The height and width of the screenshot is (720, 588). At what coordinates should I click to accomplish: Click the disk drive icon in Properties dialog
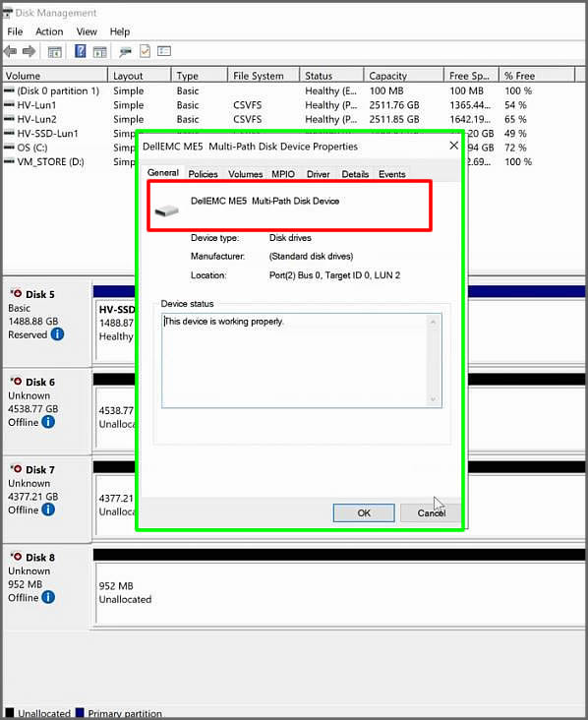pyautogui.click(x=166, y=210)
